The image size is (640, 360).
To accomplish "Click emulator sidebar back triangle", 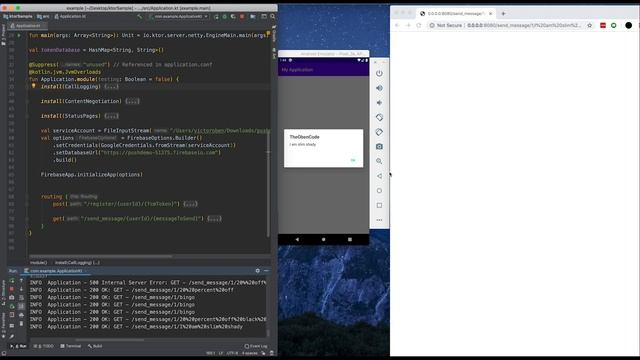I will click(379, 176).
